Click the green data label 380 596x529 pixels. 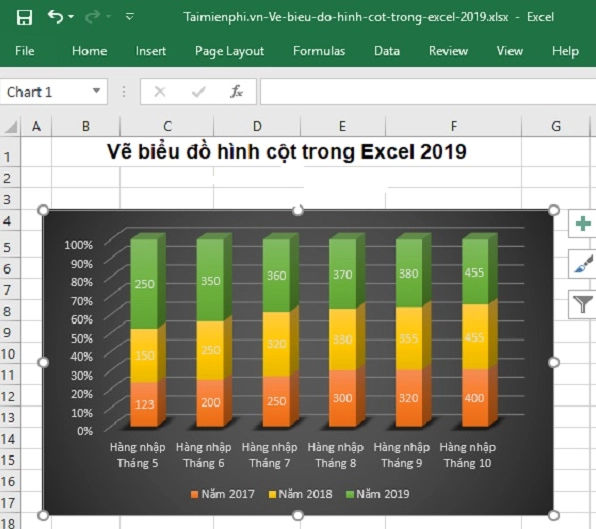point(408,274)
